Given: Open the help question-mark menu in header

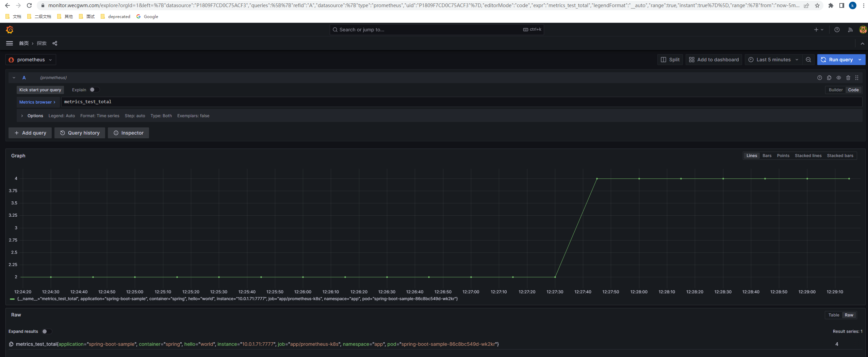Looking at the screenshot, I should (x=837, y=30).
